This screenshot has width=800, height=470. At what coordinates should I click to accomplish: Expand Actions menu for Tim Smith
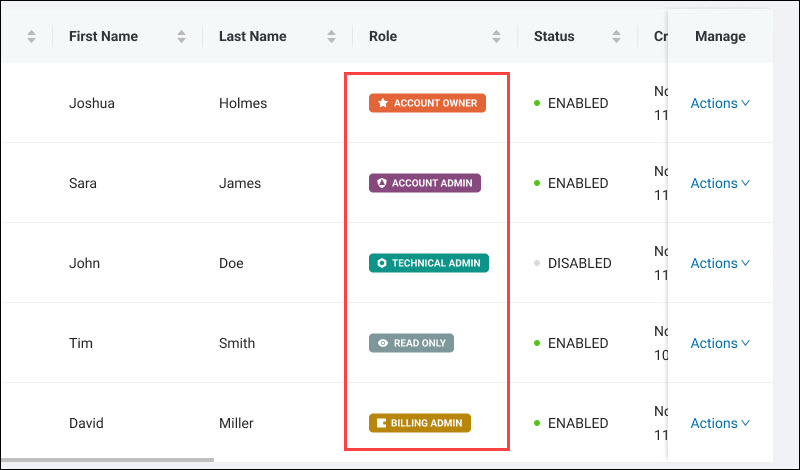click(x=720, y=343)
